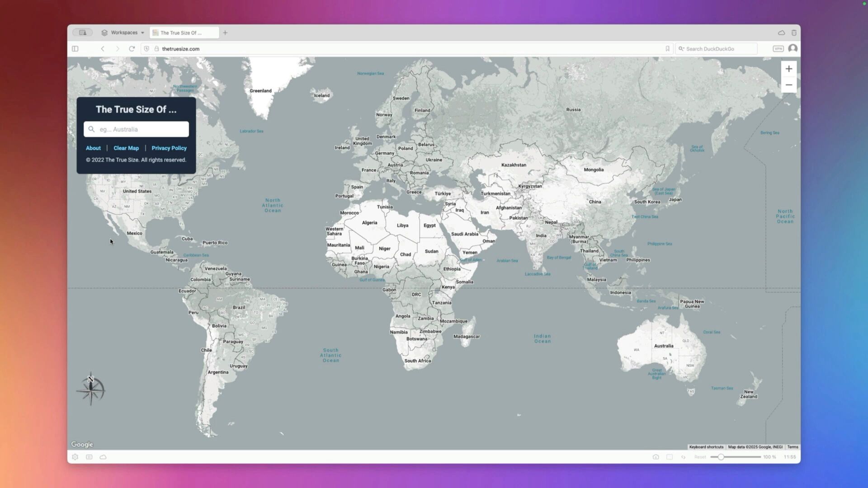Image resolution: width=868 pixels, height=488 pixels.
Task: Open search engine selector magnifier icon
Action: 681,49
